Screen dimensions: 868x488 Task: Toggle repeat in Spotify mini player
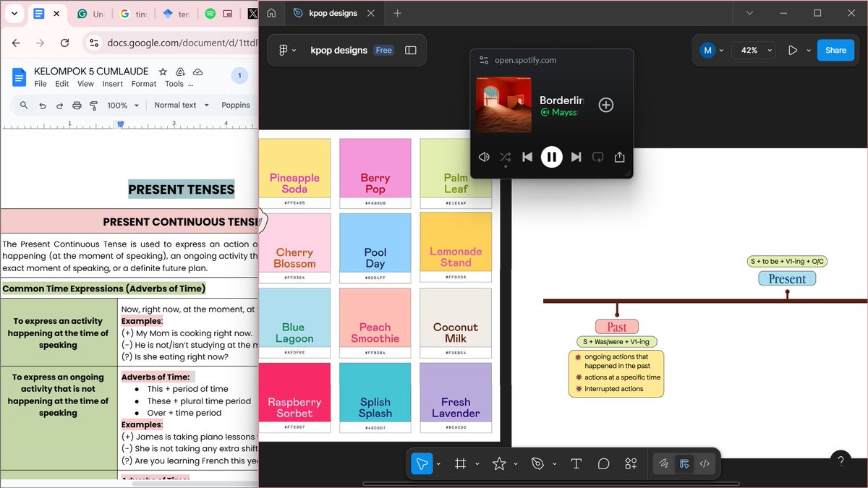point(598,157)
